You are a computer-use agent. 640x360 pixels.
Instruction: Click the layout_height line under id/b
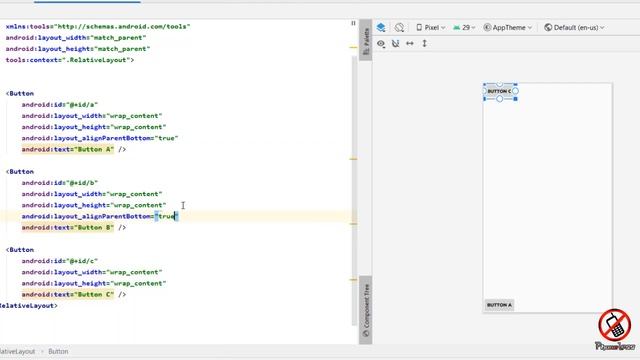pyautogui.click(x=94, y=205)
